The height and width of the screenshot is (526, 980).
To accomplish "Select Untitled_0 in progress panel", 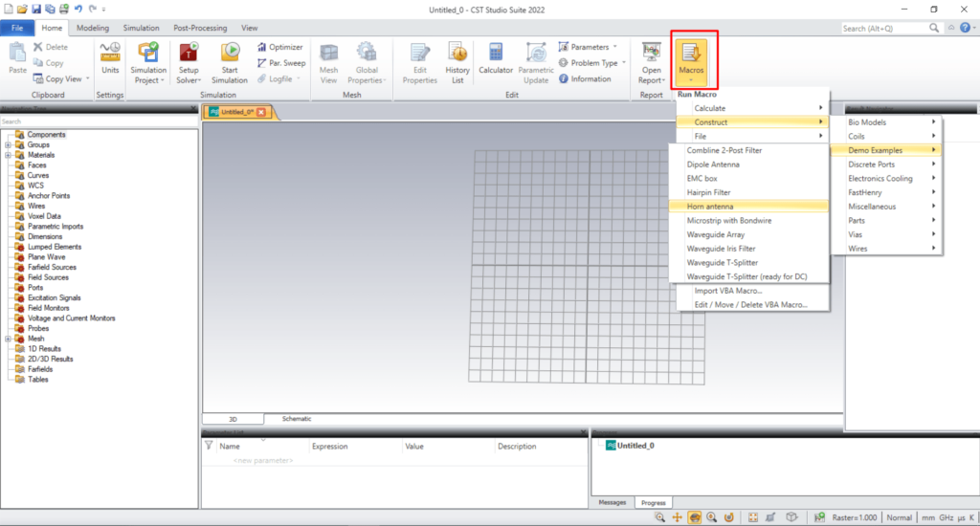I will point(630,446).
